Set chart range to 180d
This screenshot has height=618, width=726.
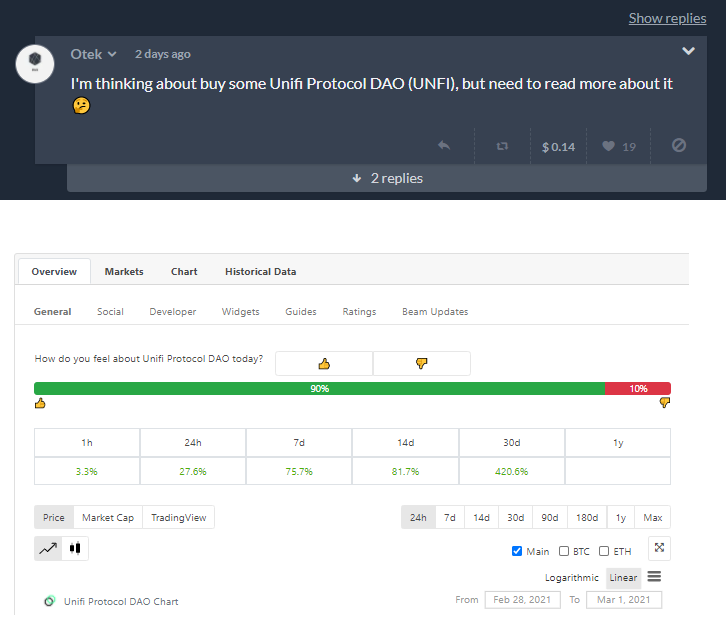tap(587, 518)
